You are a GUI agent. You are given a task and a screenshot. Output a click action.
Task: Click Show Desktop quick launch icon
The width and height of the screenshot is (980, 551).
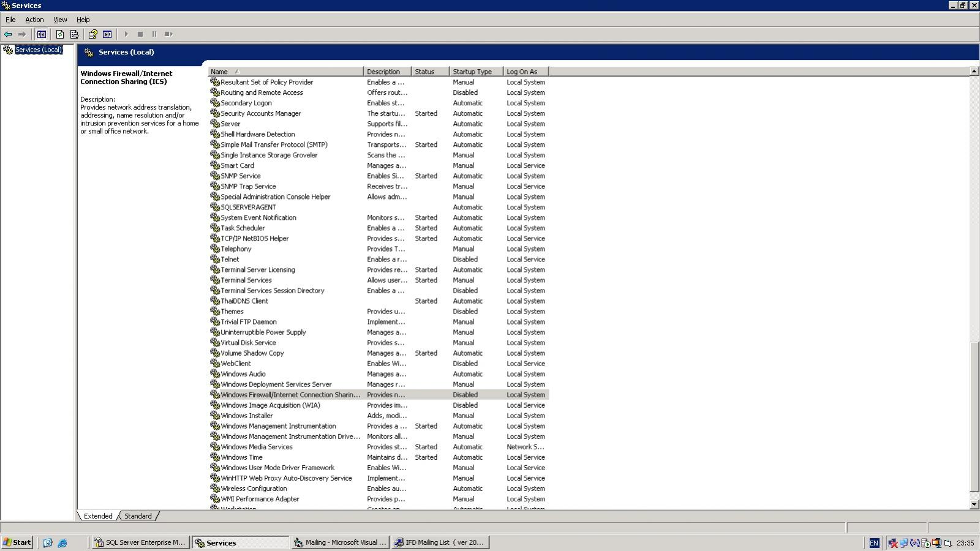point(48,542)
